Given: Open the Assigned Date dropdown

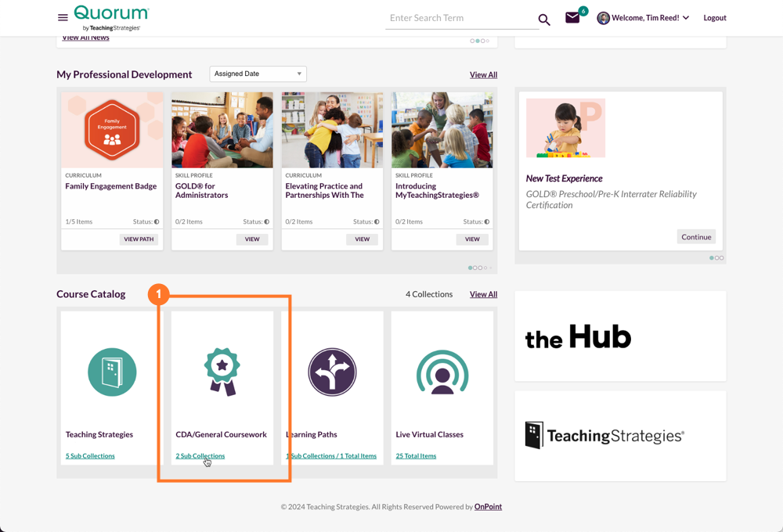Looking at the screenshot, I should (258, 74).
